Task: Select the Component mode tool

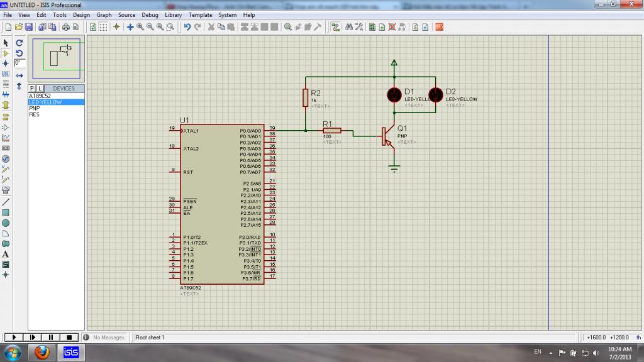Action: 6,53
